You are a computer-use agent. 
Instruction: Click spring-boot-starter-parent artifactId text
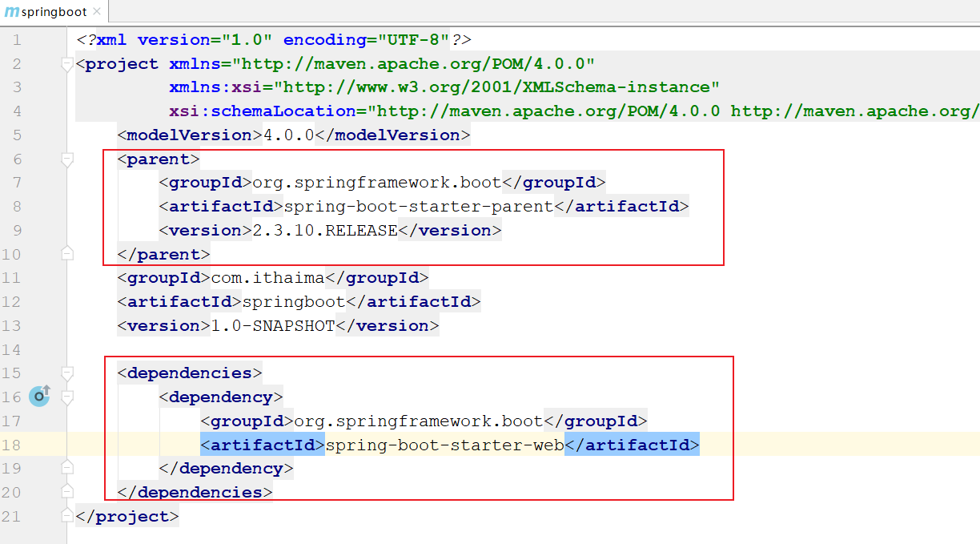419,207
